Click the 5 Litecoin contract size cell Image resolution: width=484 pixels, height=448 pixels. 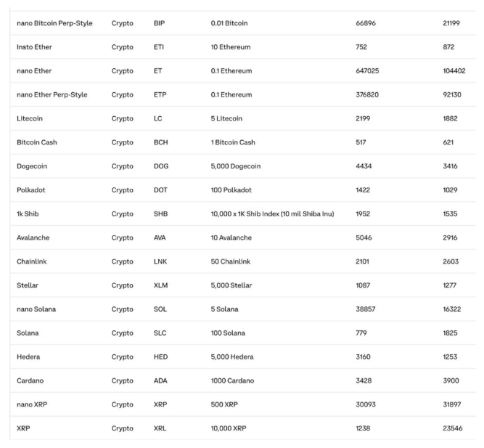point(226,118)
